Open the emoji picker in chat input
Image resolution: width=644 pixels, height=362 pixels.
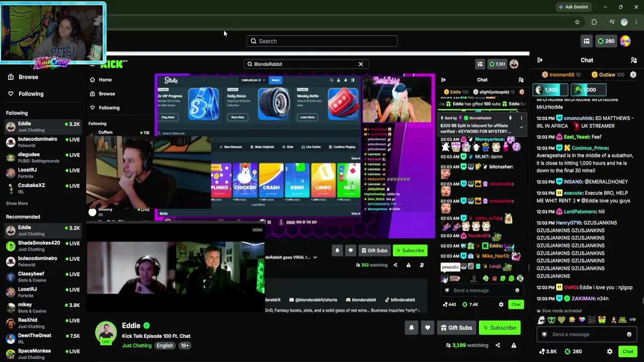pyautogui.click(x=629, y=334)
